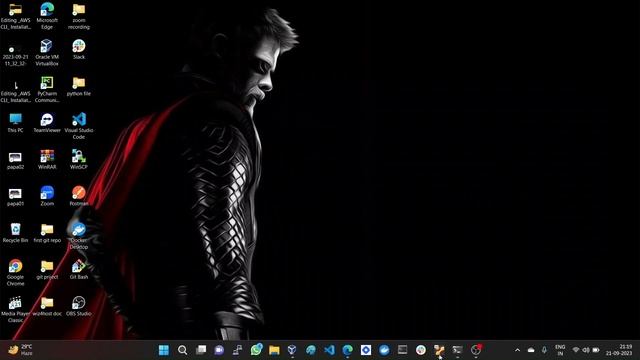Select the first git repo folder

pyautogui.click(x=47, y=233)
